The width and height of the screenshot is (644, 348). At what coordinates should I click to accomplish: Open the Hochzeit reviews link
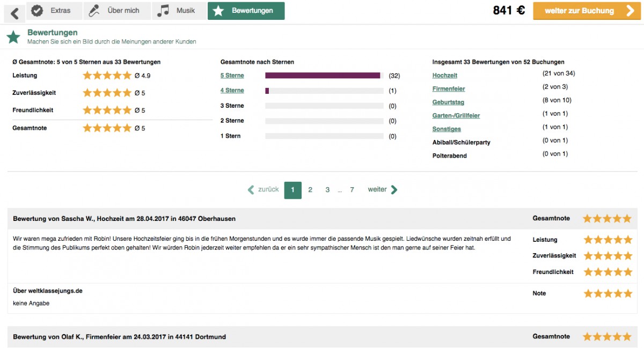click(x=445, y=76)
